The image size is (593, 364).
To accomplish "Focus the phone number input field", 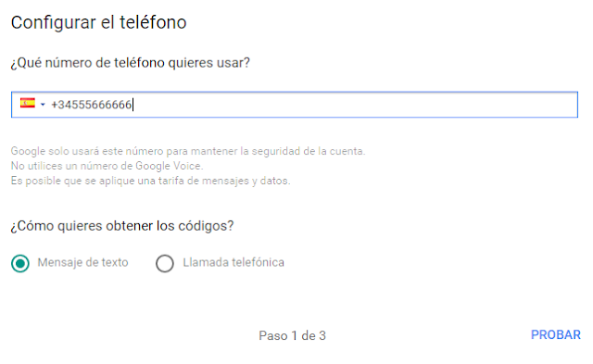I will (x=295, y=105).
